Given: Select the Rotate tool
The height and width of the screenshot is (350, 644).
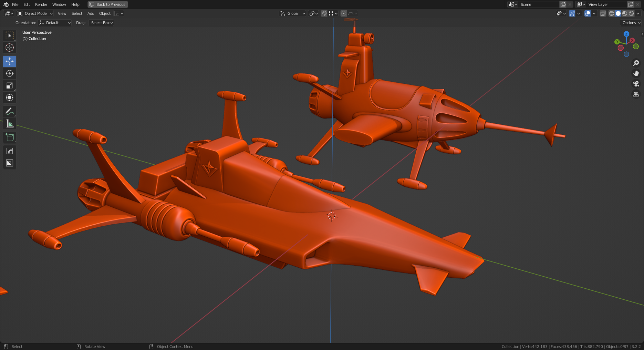Looking at the screenshot, I should tap(10, 73).
